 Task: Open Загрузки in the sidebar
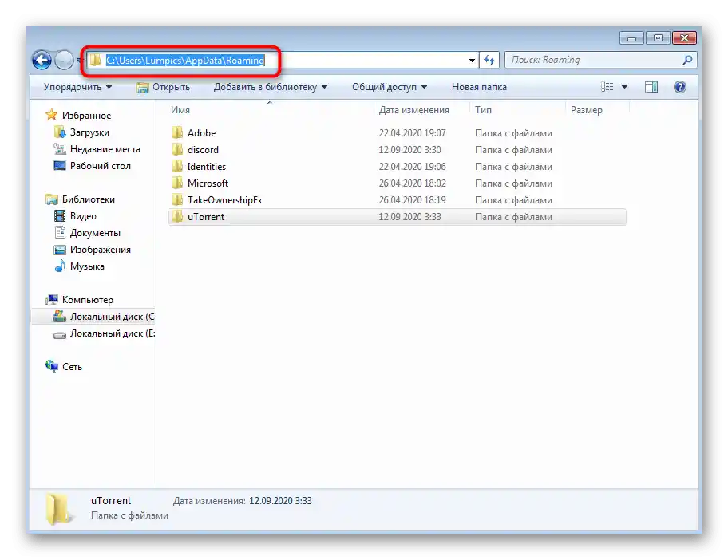click(89, 132)
